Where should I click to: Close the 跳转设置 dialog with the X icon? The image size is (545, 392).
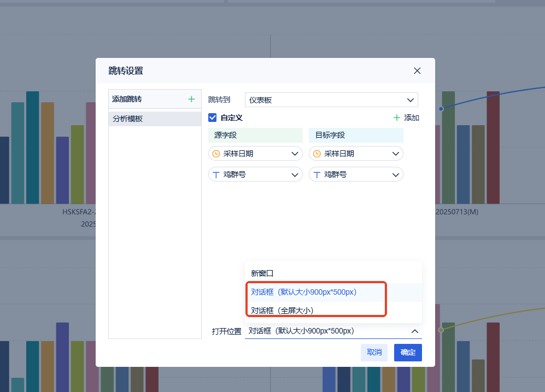coord(417,71)
